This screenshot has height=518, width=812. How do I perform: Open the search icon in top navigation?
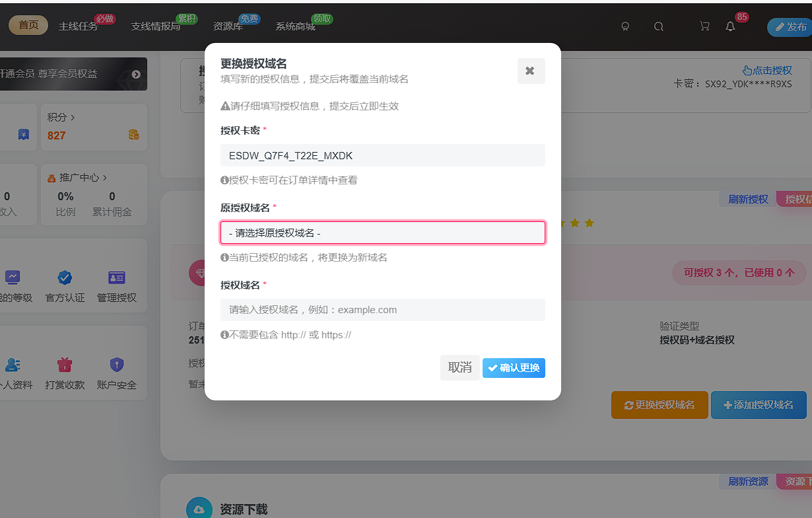(660, 26)
